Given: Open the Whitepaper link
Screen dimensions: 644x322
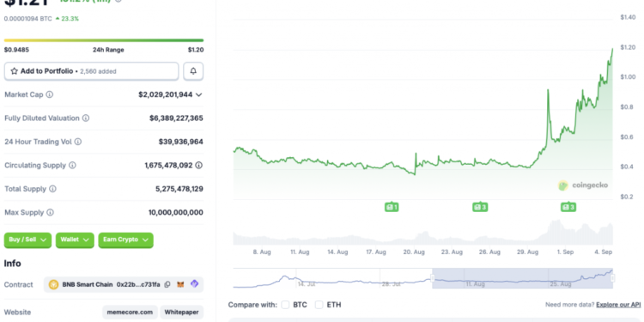Looking at the screenshot, I should [181, 313].
